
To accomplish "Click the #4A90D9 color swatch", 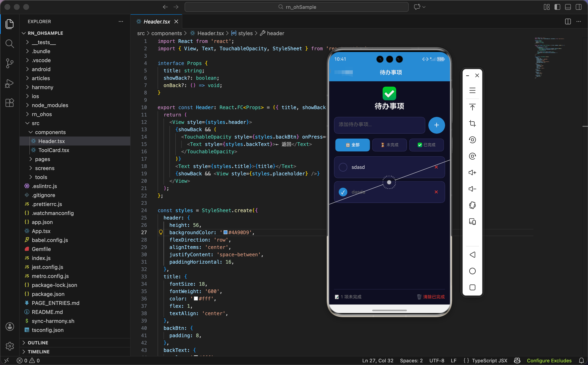I will point(225,232).
